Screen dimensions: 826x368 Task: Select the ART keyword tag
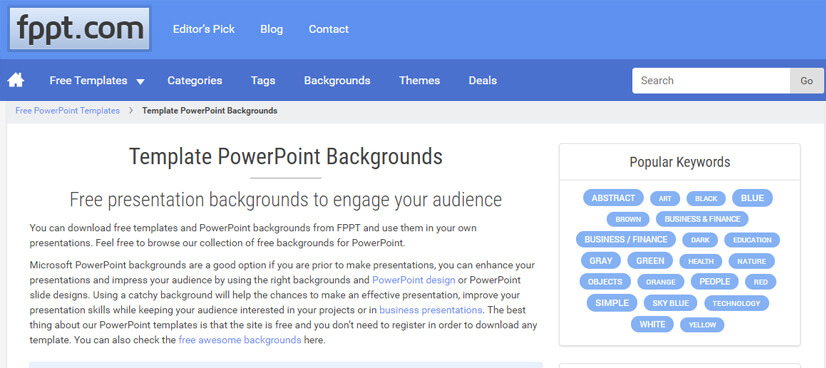(x=665, y=198)
